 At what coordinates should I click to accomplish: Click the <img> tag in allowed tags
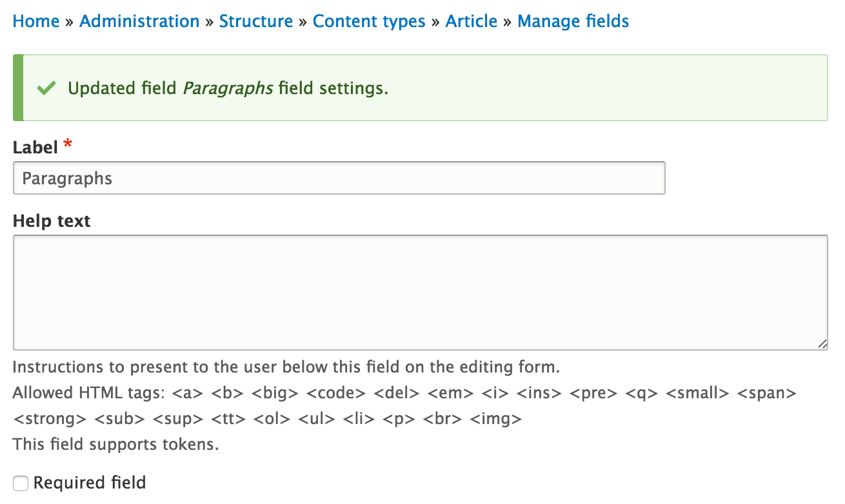coord(495,419)
